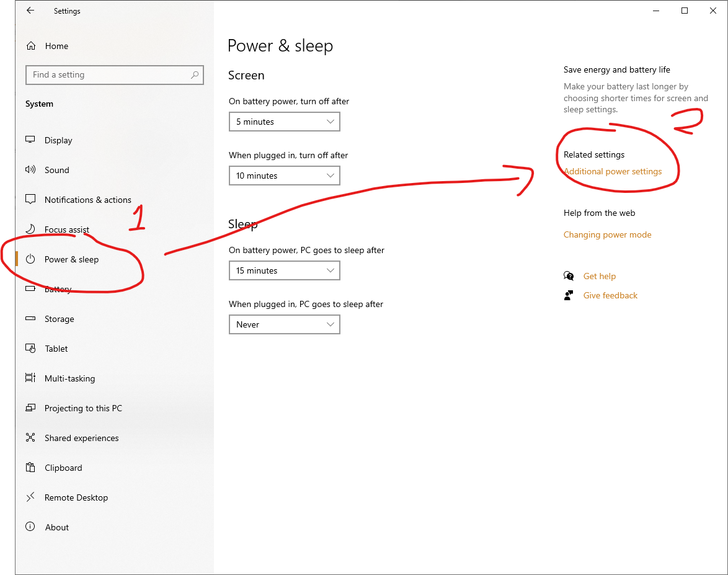Screen dimensions: 728x575
Task: Click the About info icon
Action: coord(30,527)
